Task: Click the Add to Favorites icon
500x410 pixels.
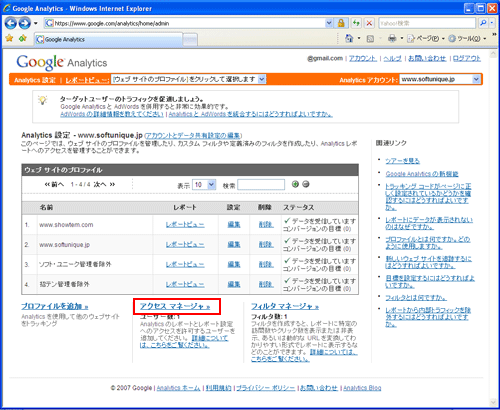Action: [x=23, y=38]
